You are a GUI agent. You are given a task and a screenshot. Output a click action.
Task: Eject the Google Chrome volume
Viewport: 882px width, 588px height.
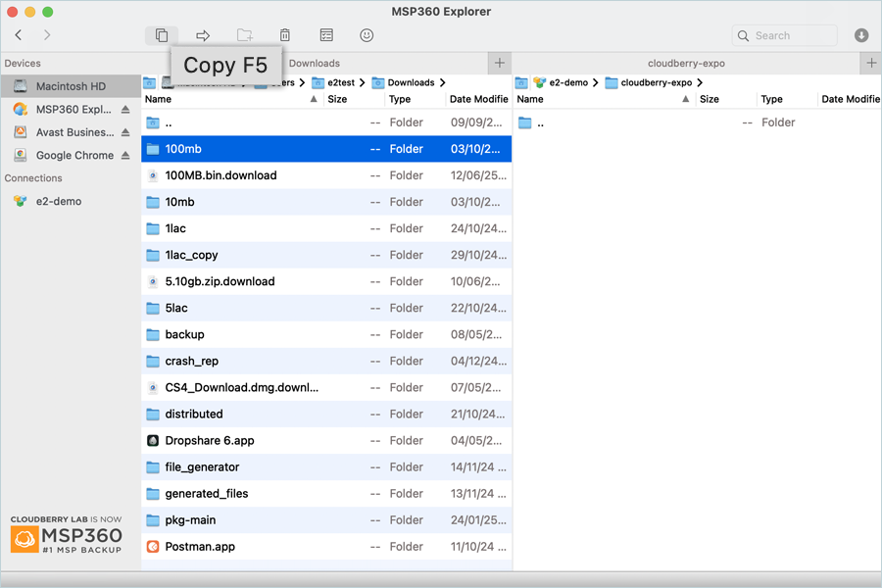tap(125, 156)
